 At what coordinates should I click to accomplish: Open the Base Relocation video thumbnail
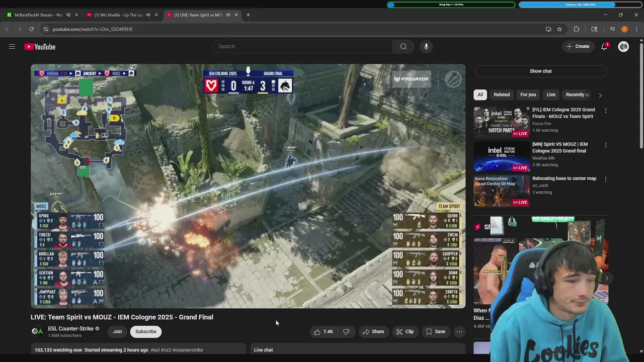tap(502, 190)
